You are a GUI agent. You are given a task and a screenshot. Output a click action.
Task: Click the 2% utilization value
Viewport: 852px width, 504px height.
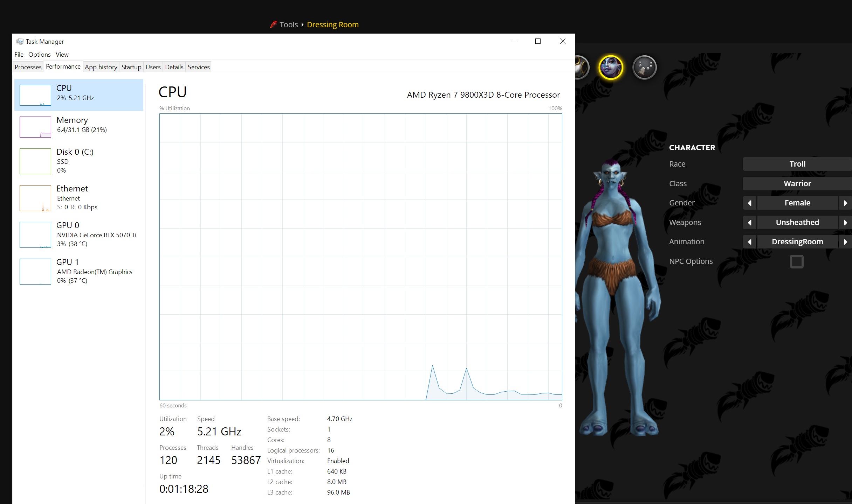click(x=167, y=432)
